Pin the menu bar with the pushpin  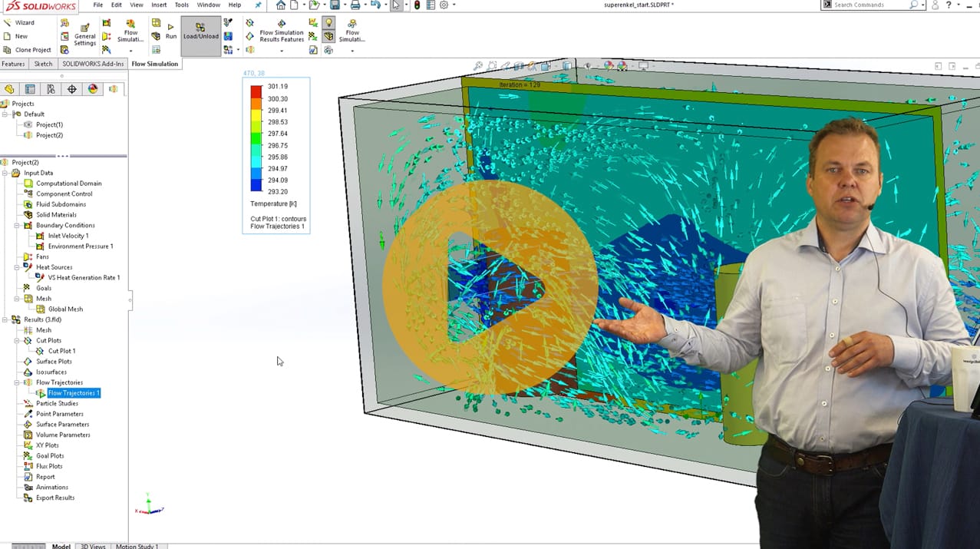pyautogui.click(x=258, y=5)
